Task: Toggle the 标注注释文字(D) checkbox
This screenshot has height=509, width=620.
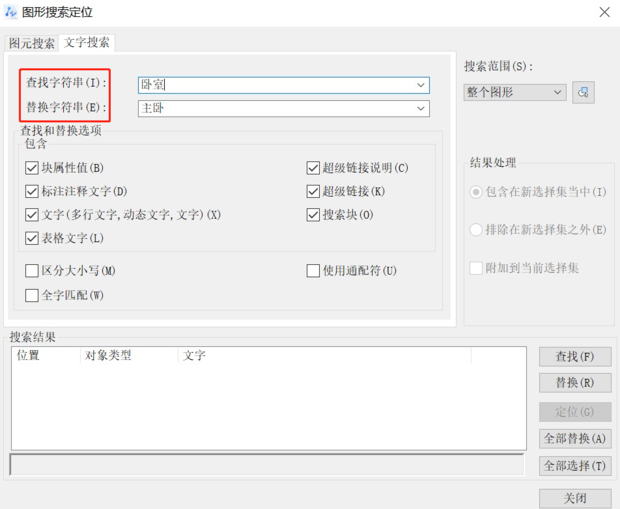Action: (x=32, y=191)
